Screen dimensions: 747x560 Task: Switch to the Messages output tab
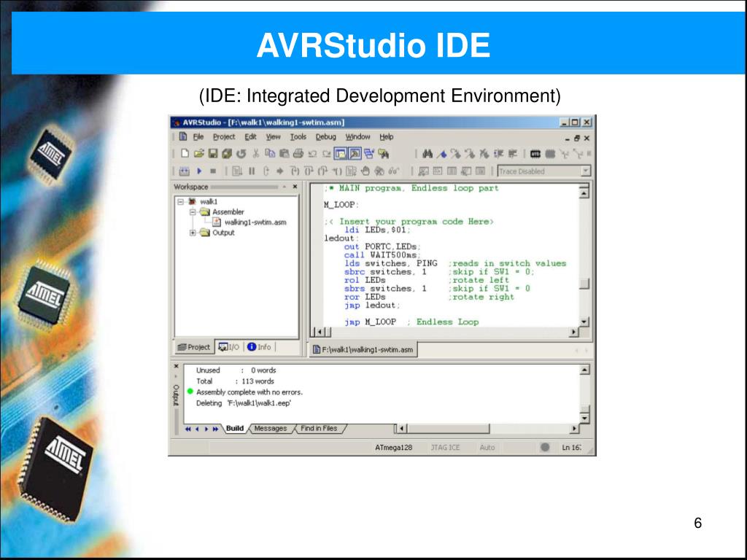[271, 429]
